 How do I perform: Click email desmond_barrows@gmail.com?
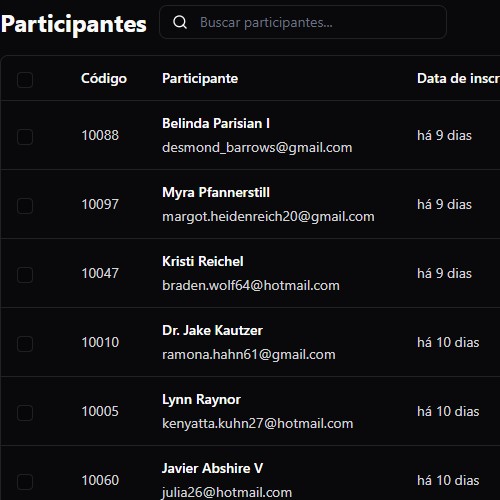257,148
